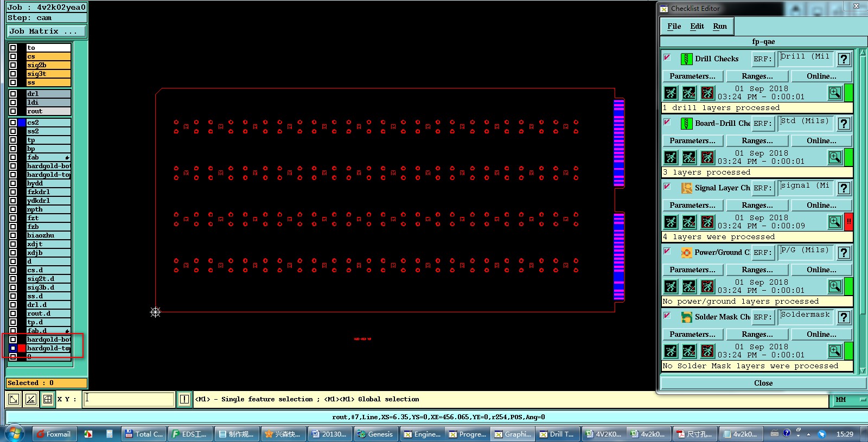Open Run menu in Checklist Editor

(720, 26)
